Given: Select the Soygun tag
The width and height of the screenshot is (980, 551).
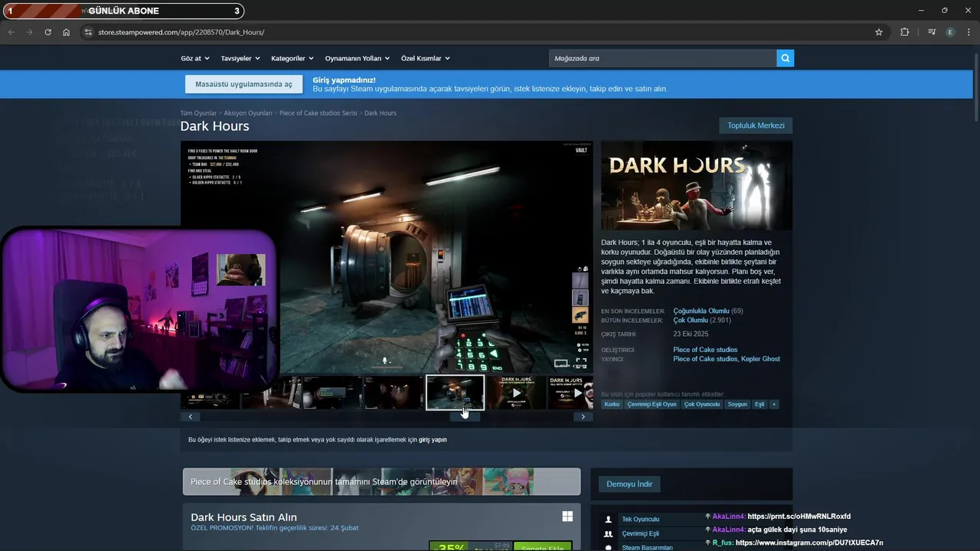Looking at the screenshot, I should (737, 404).
